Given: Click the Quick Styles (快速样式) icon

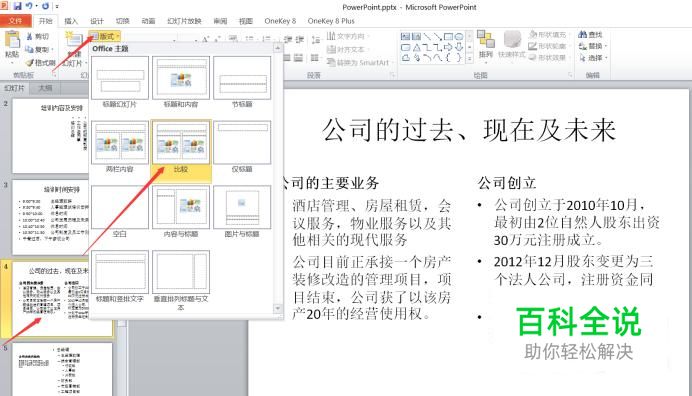Looking at the screenshot, I should tap(512, 40).
